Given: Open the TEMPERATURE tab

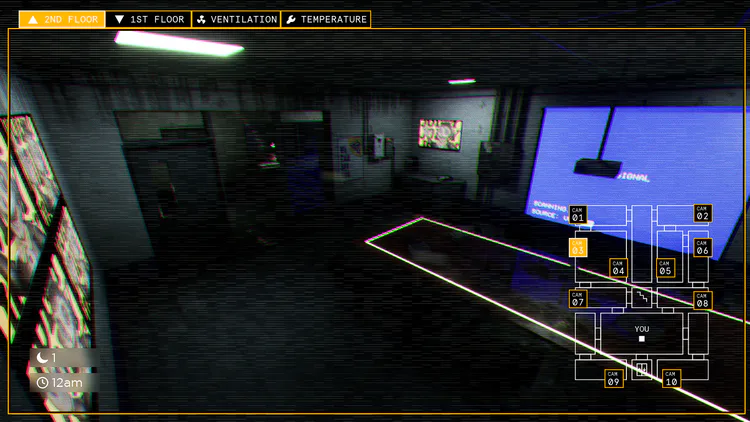Looking at the screenshot, I should (x=326, y=20).
